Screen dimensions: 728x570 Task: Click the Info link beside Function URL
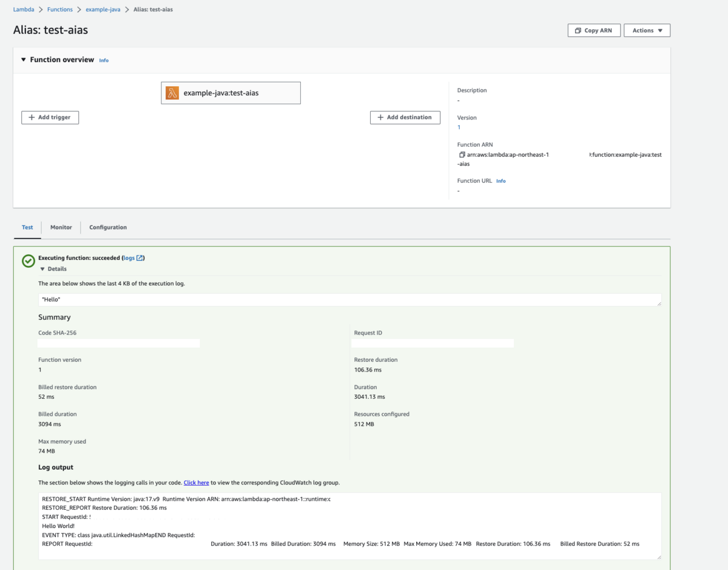(x=500, y=181)
